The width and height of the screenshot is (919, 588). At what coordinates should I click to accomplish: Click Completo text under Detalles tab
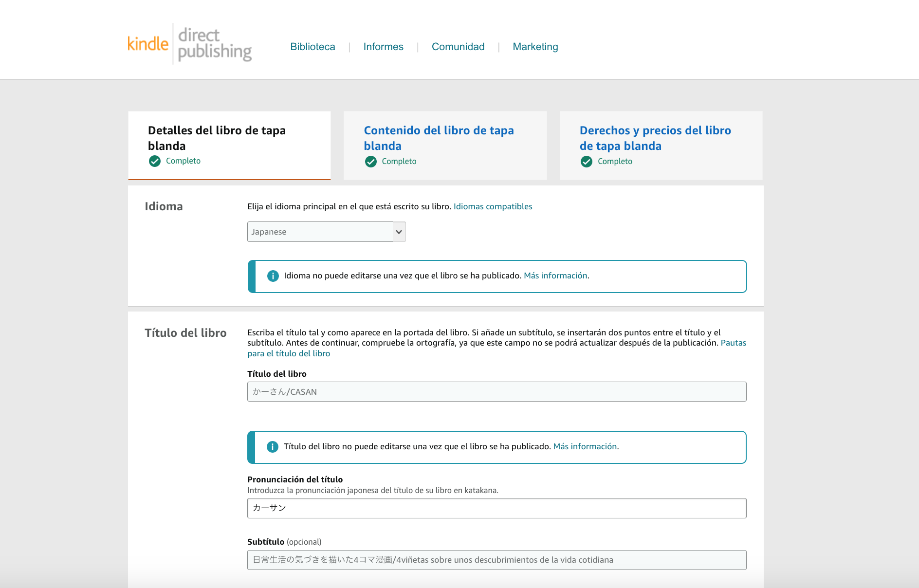click(x=183, y=161)
